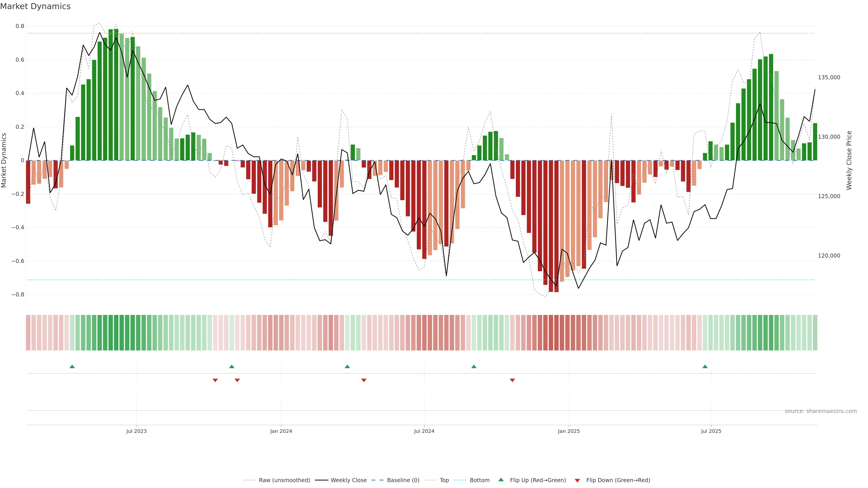Click the earliest green flip-up marker before Jul 2023
The width and height of the screenshot is (868, 488).
[72, 366]
